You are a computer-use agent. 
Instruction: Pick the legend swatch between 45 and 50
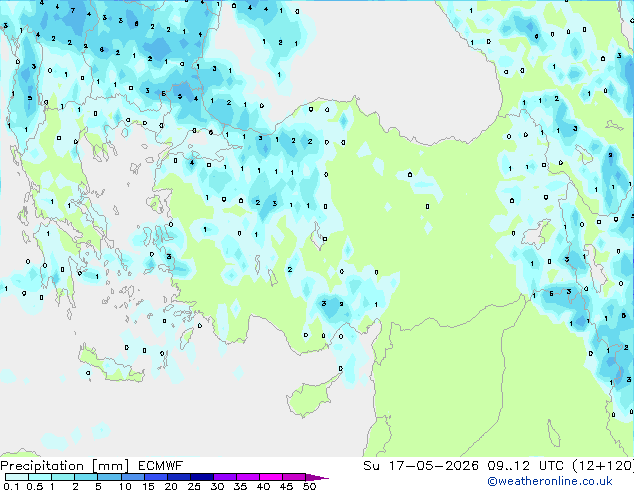click(294, 477)
